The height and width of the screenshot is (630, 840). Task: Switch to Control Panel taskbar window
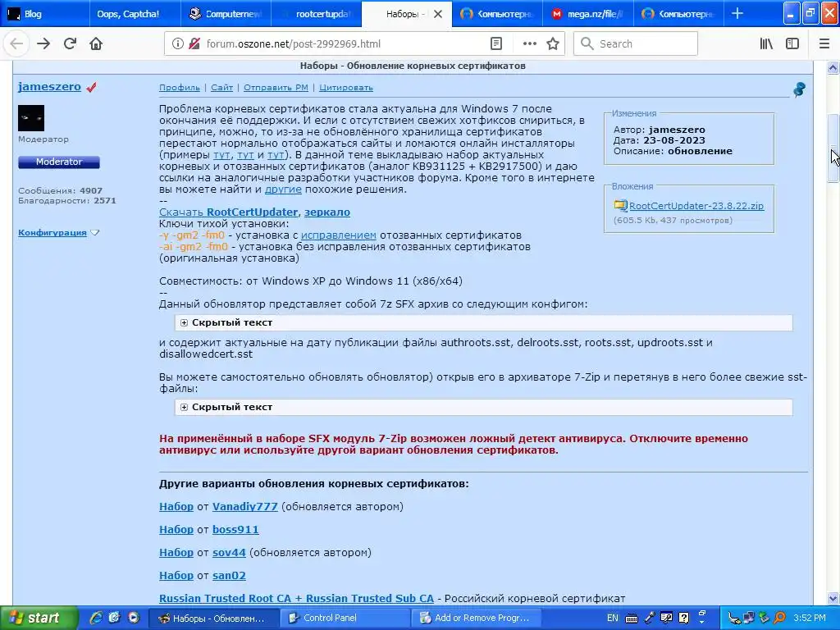click(346, 618)
